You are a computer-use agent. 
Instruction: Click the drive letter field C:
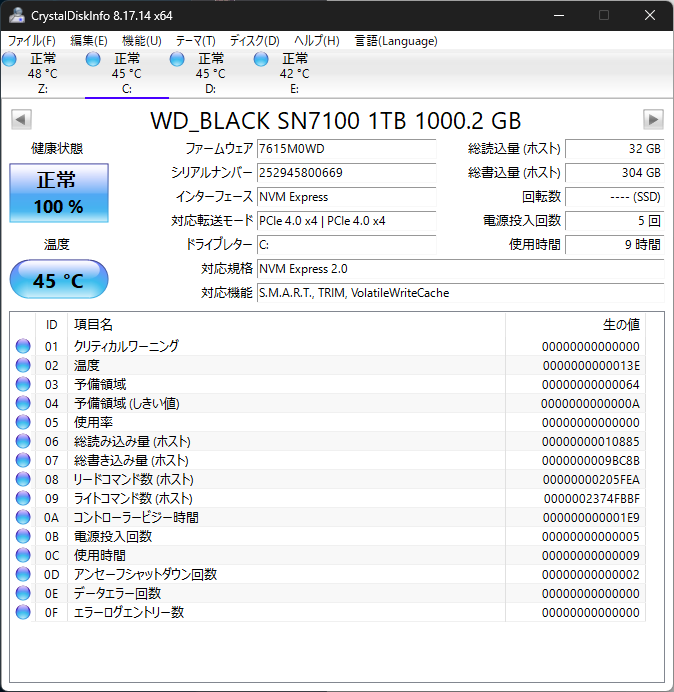pyautogui.click(x=346, y=245)
